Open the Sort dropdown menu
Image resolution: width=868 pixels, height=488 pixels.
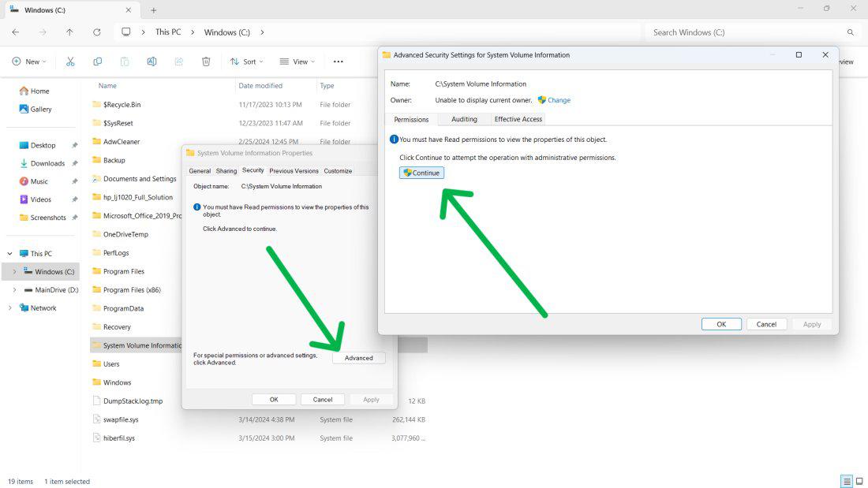[247, 61]
